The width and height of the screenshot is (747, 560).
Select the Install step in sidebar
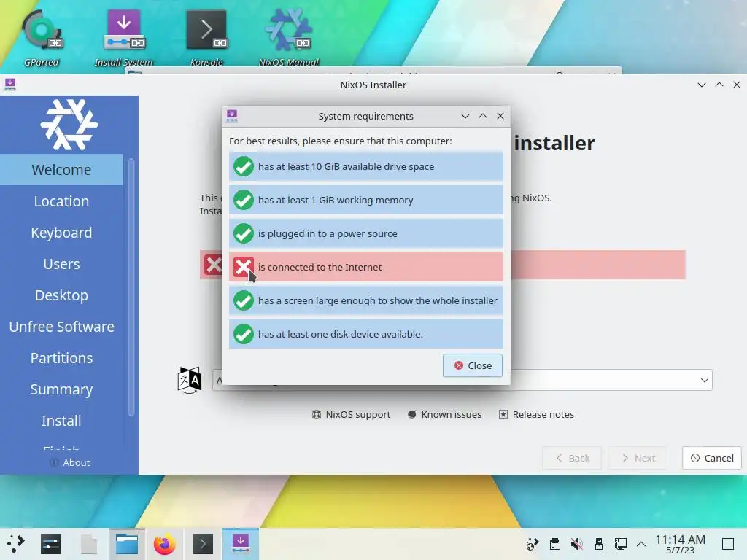[61, 421]
